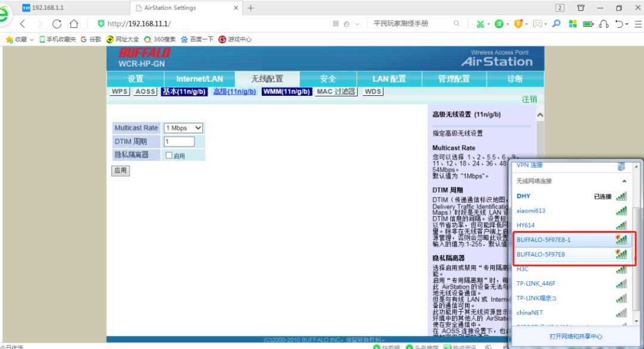The image size is (644, 349).
Task: Click the scissors screenshot tool icon
Action: coord(481,24)
